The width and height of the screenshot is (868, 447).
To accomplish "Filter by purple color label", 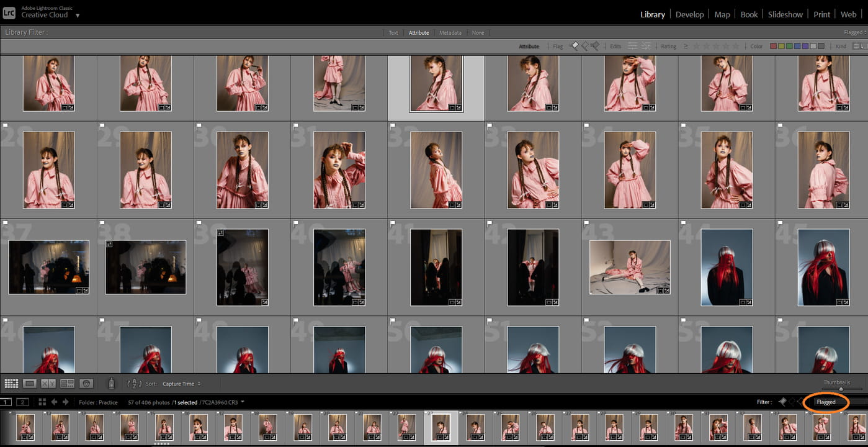I will [x=805, y=46].
